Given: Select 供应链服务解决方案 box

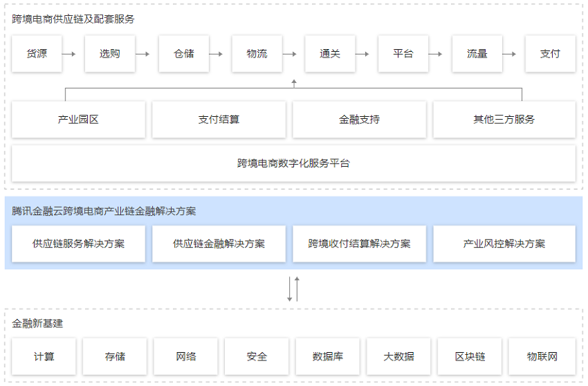Looking at the screenshot, I should (x=78, y=243).
